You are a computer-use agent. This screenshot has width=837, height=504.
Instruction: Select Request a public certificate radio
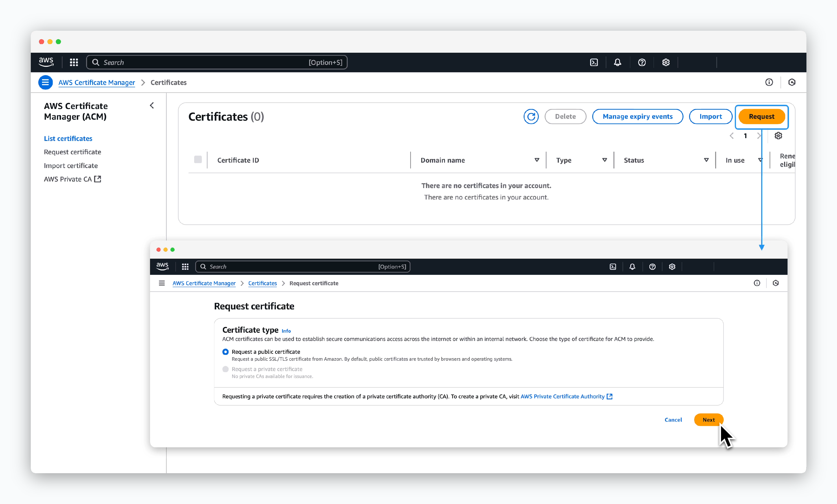point(225,351)
